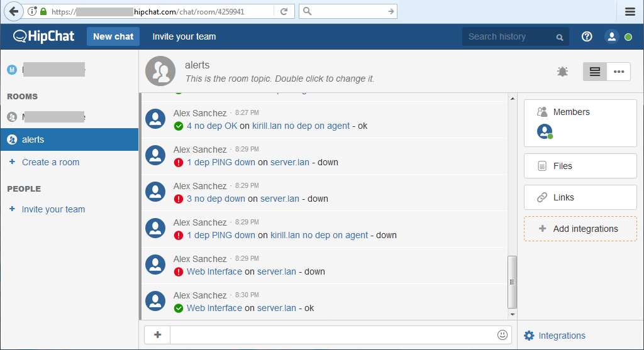The image size is (644, 350).
Task: Click Create a room link
Action: click(x=50, y=162)
